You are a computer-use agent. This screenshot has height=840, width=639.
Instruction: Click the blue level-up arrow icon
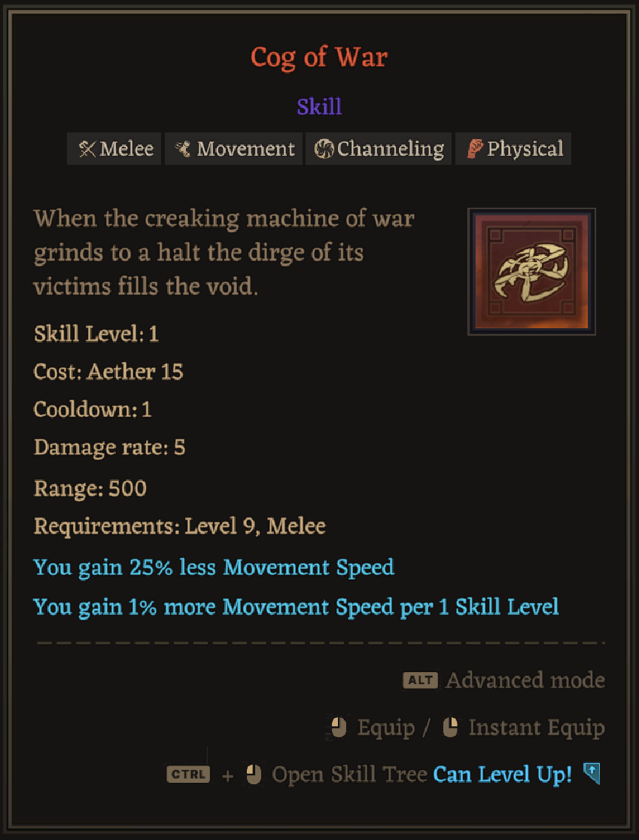(x=592, y=774)
